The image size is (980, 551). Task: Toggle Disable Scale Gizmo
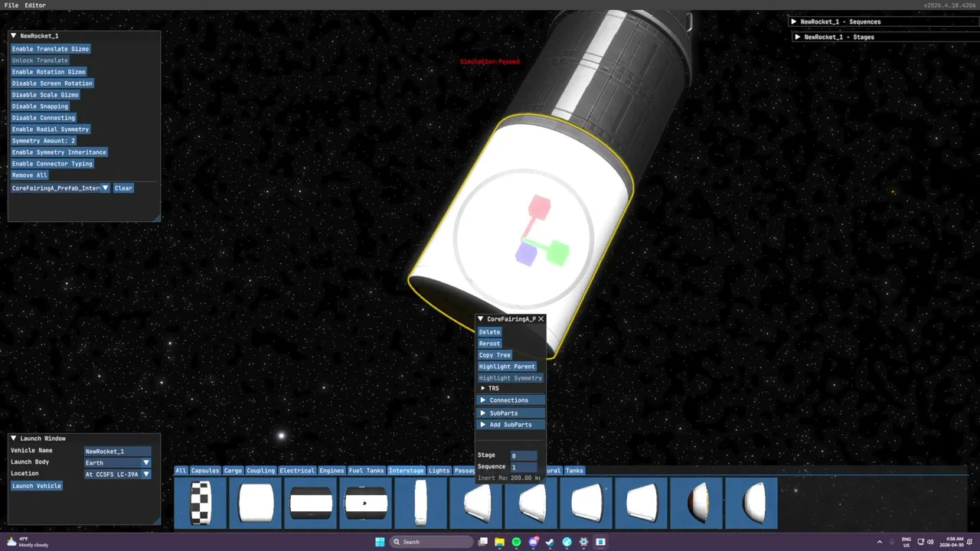[45, 95]
